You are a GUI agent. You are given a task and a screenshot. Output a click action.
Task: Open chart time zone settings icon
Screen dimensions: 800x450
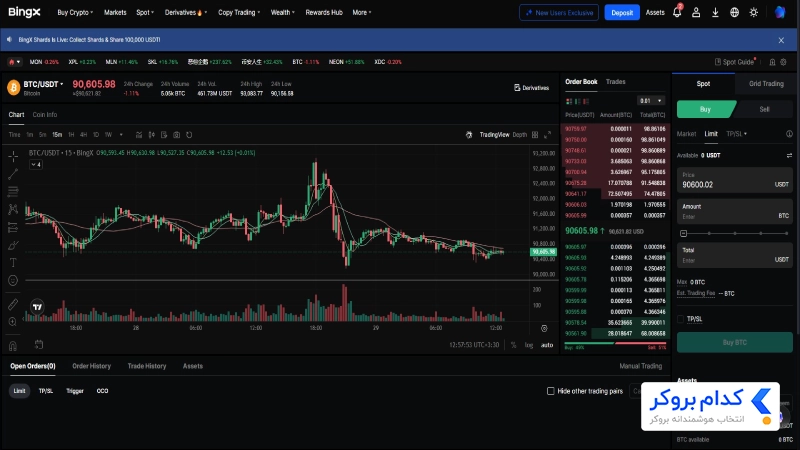(x=544, y=328)
